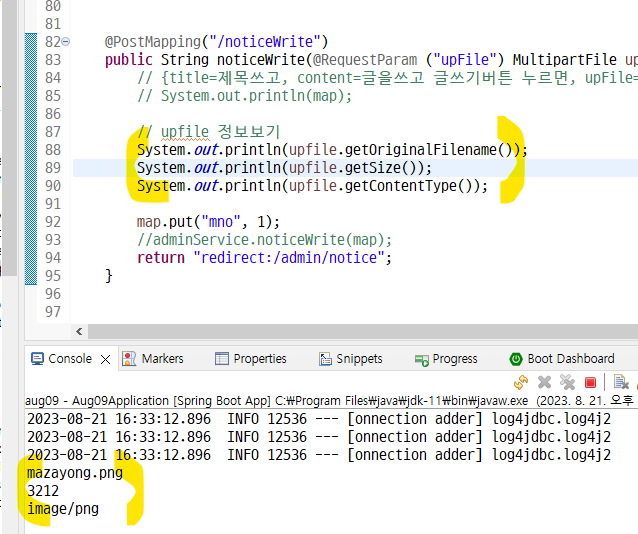The width and height of the screenshot is (638, 534).
Task: Click the Snippets tab icon
Action: coord(325,359)
